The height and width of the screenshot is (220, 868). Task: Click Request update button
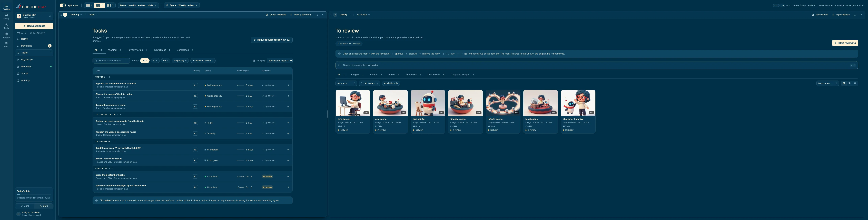click(34, 26)
